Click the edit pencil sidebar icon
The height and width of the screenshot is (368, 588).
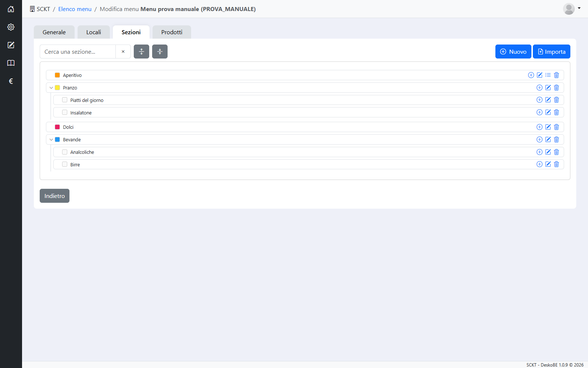(11, 45)
